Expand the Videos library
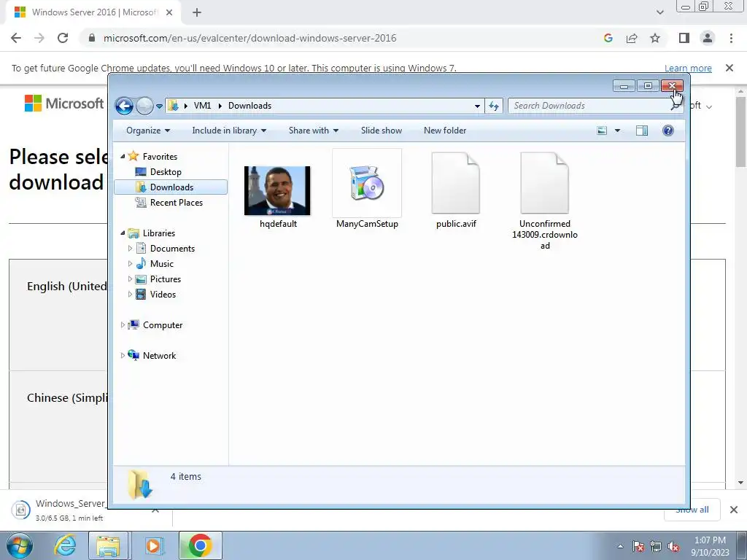The image size is (747, 560). point(130,295)
